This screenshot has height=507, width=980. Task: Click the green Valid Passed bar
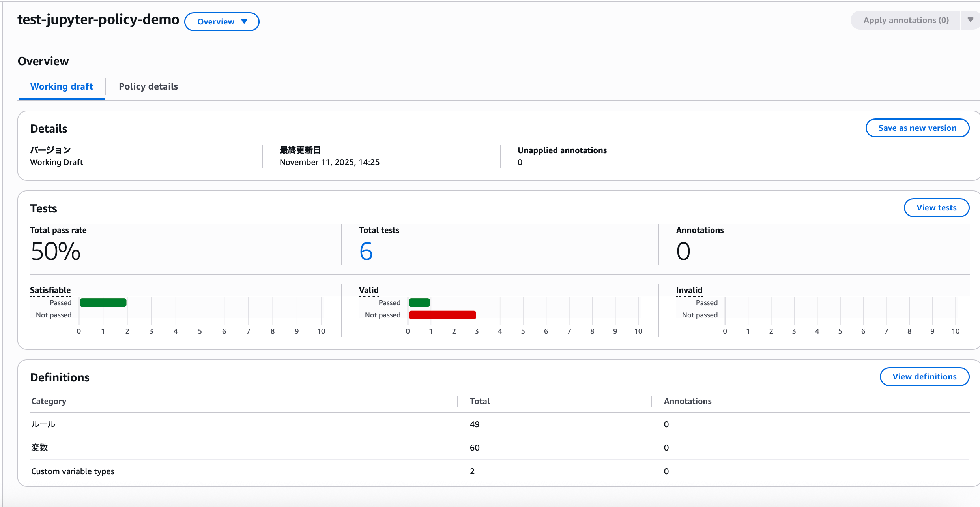click(419, 303)
